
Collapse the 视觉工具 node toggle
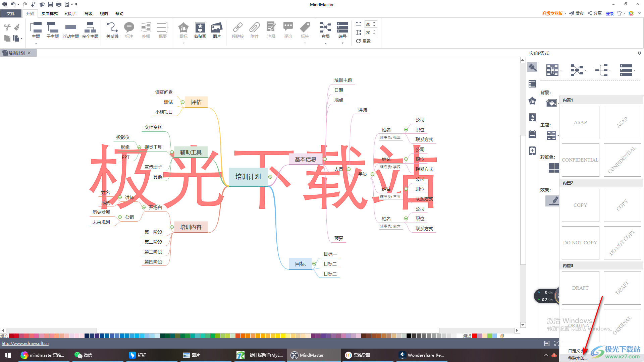pyautogui.click(x=139, y=147)
